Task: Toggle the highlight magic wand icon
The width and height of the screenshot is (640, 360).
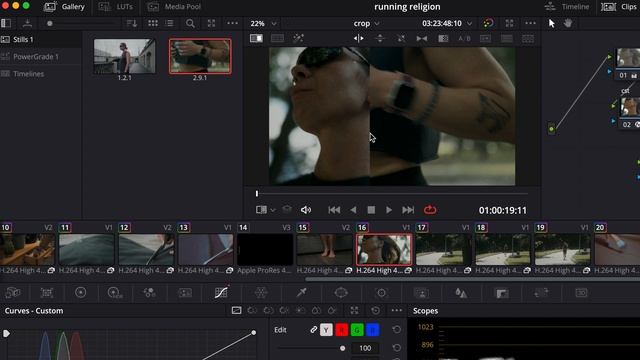Action: [x=298, y=38]
